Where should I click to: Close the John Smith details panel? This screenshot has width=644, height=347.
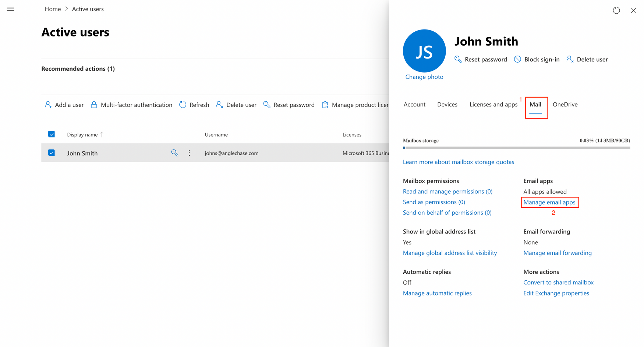tap(633, 10)
